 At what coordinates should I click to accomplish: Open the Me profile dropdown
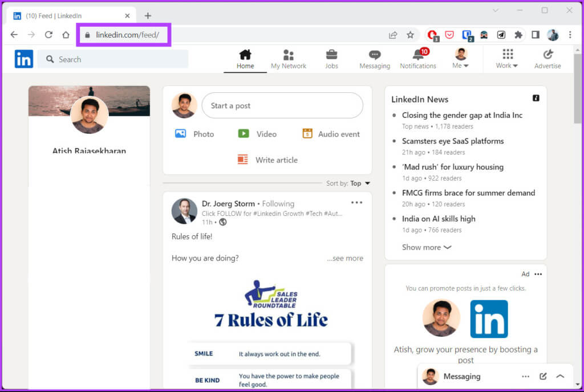461,59
